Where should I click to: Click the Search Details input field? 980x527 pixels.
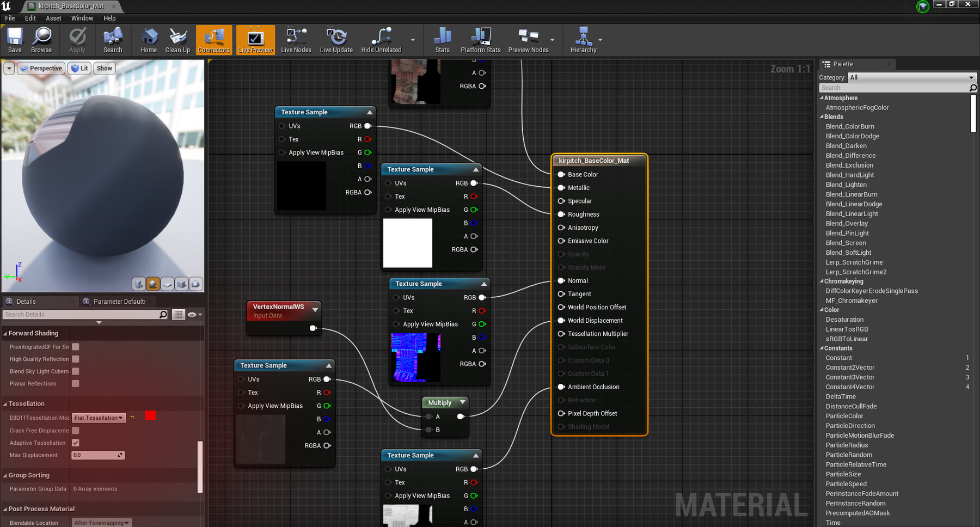pyautogui.click(x=82, y=315)
